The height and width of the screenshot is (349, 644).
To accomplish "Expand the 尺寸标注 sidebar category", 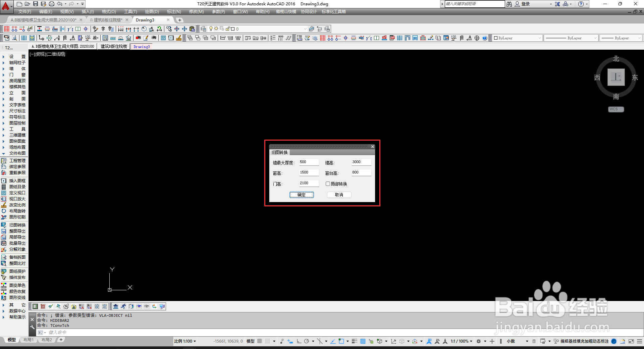I will click(x=14, y=111).
